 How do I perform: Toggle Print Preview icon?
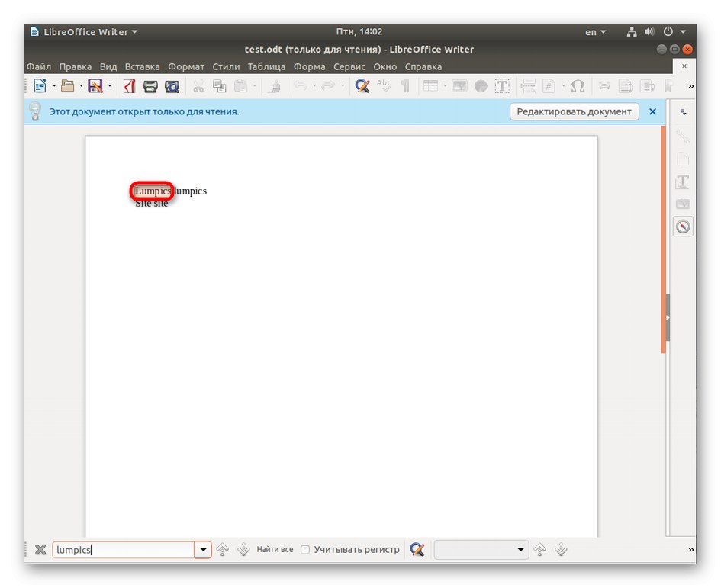click(172, 86)
